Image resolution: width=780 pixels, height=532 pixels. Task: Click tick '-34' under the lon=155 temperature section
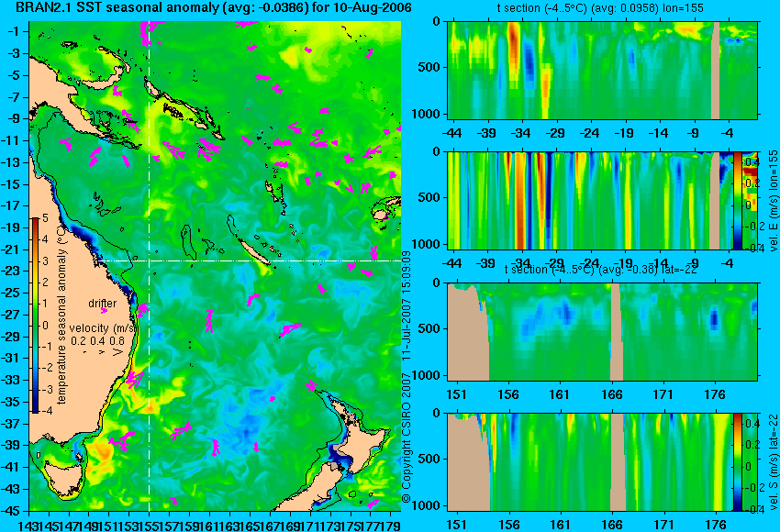tap(521, 133)
